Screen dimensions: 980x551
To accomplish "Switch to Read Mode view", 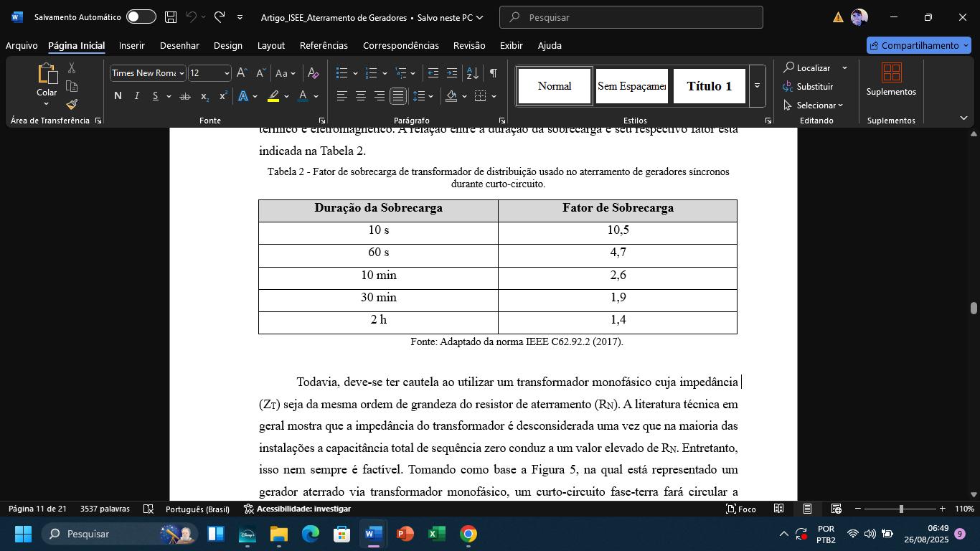I will (x=778, y=509).
